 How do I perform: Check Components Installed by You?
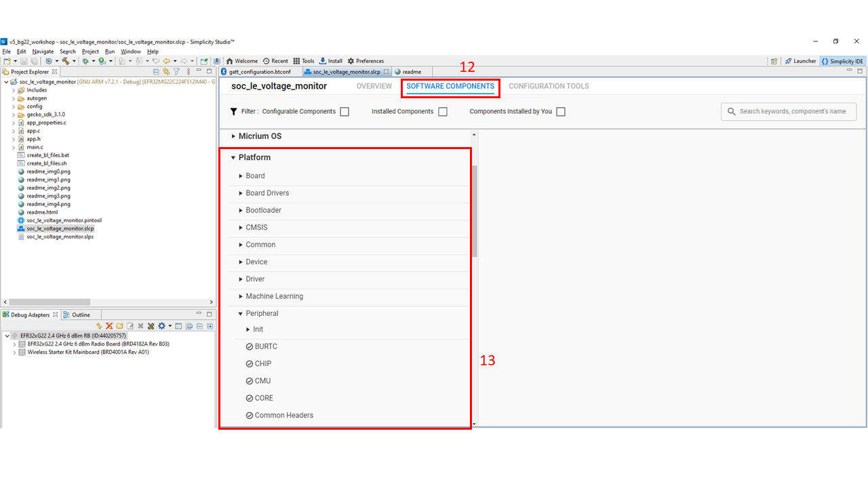(561, 112)
